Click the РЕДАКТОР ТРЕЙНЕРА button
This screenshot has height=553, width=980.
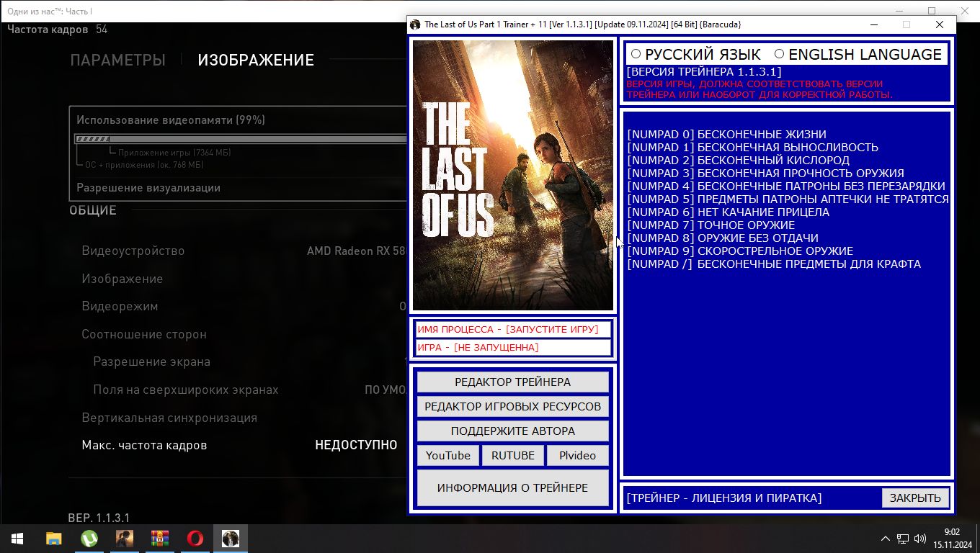[x=512, y=382]
